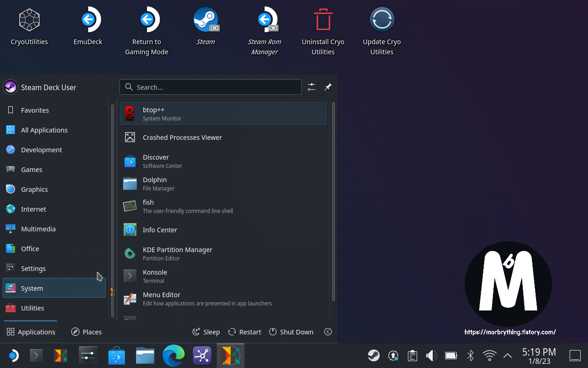Image resolution: width=588 pixels, height=368 pixels.
Task: Open Konsole from the taskbar
Action: click(36, 355)
